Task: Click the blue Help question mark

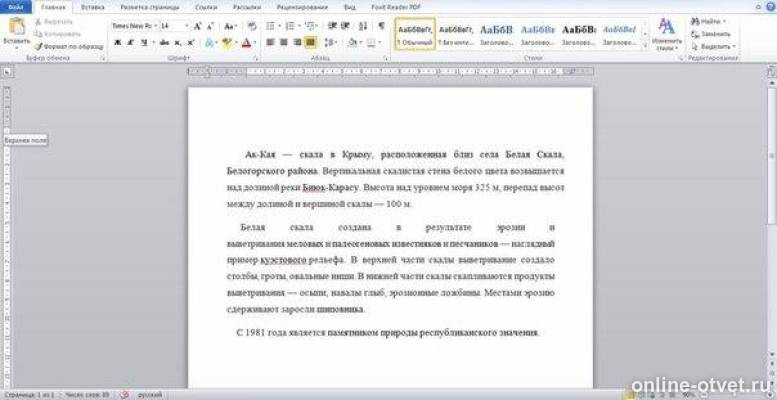Action: pos(771,7)
